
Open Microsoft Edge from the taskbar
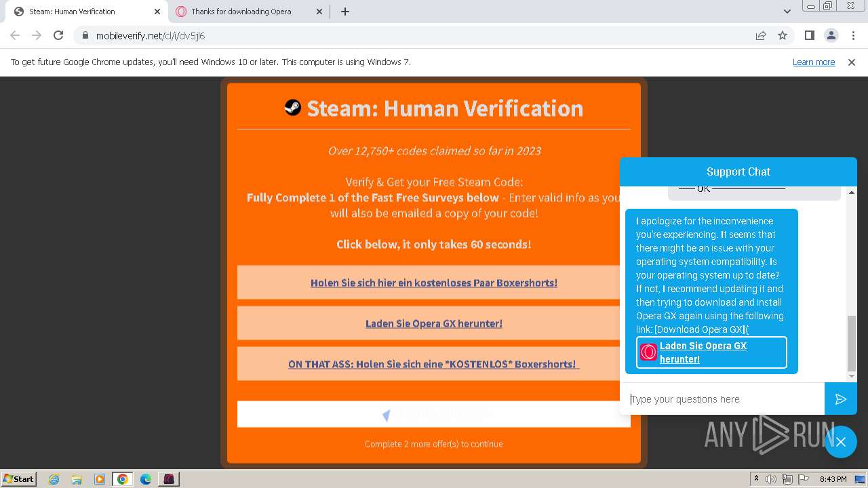click(145, 479)
